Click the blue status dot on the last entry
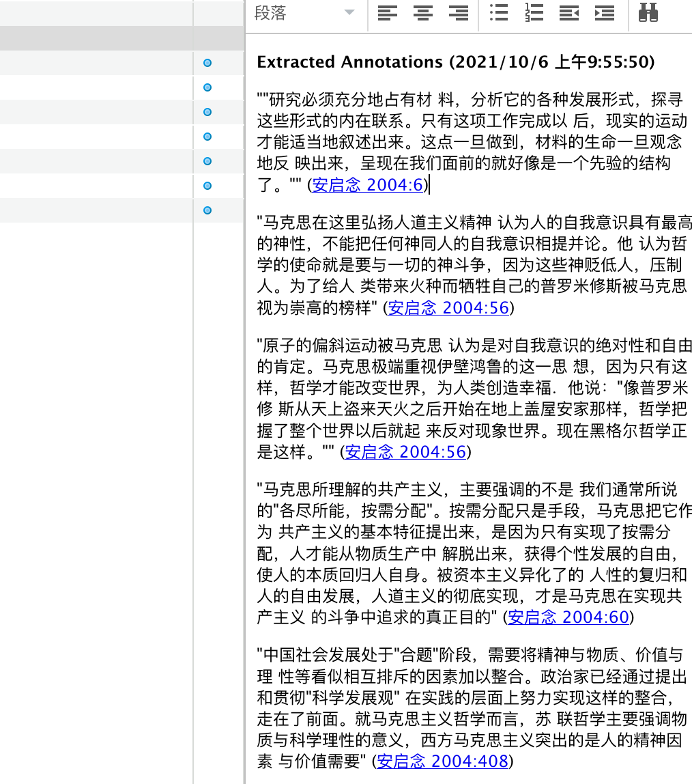 click(x=207, y=210)
